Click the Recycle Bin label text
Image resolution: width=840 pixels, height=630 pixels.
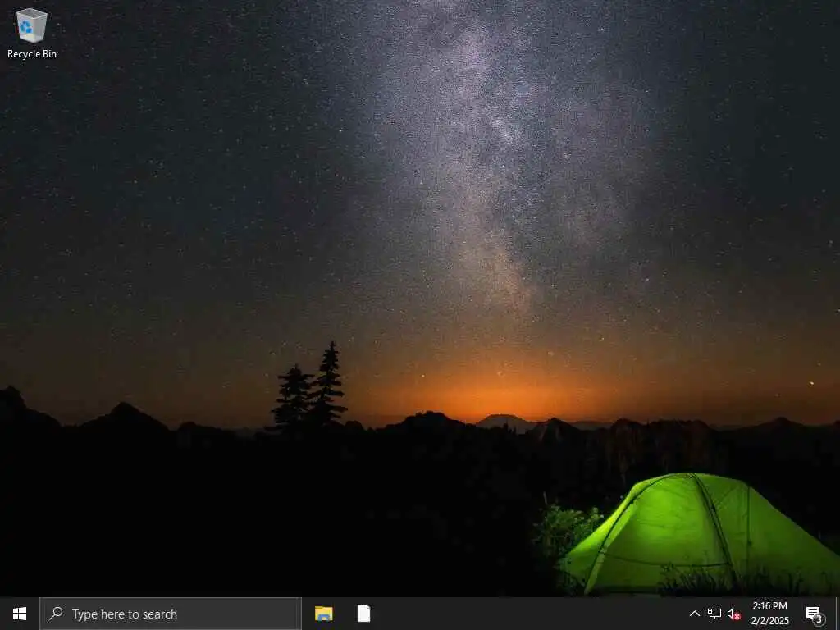[32, 54]
